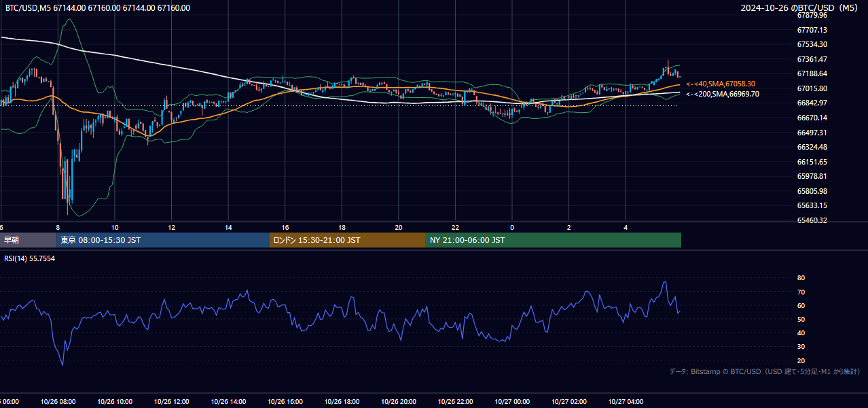
Task: Click price axis value 65805.98
Action: 812,191
